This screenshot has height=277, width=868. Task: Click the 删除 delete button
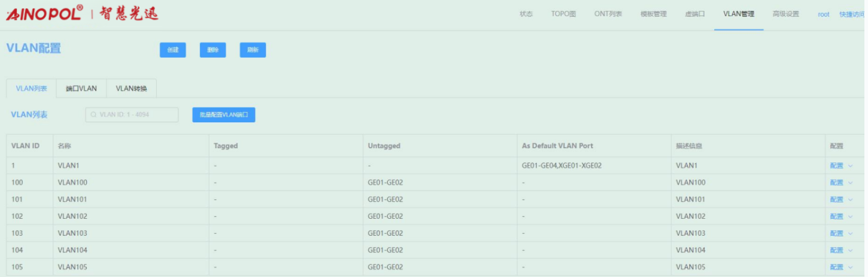[x=213, y=50]
